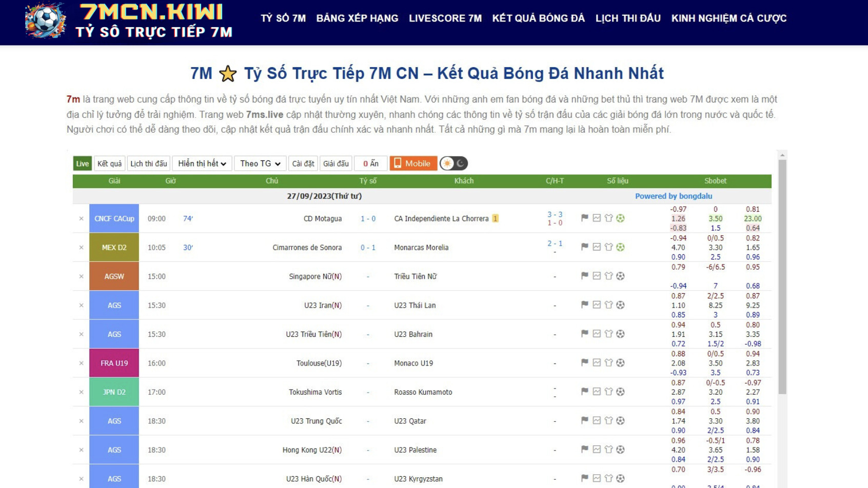The image size is (868, 488).
Task: Click the flag icon in U23 Trung Quốc row
Action: click(584, 421)
